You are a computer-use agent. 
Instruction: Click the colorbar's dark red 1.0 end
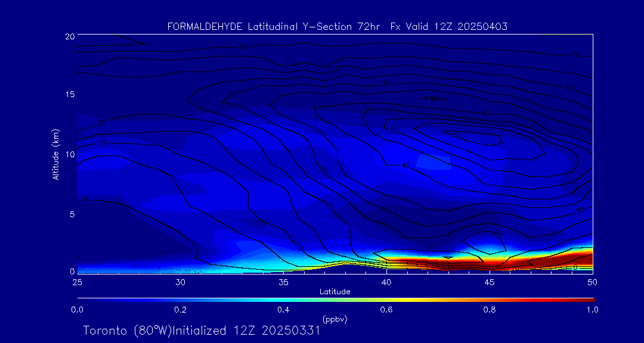point(592,300)
